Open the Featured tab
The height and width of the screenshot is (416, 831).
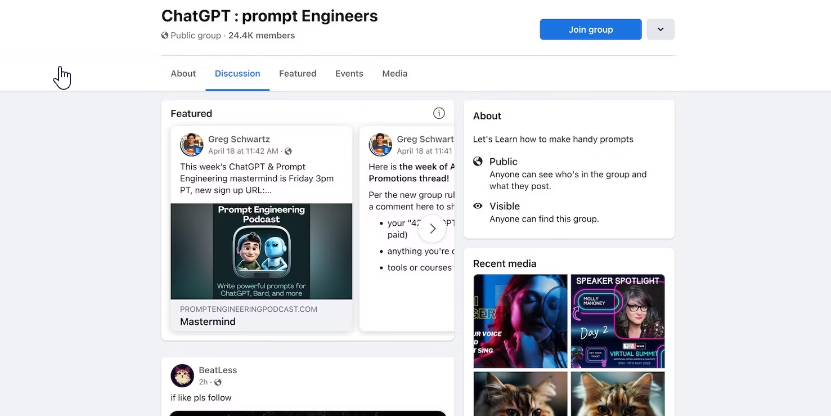[297, 74]
